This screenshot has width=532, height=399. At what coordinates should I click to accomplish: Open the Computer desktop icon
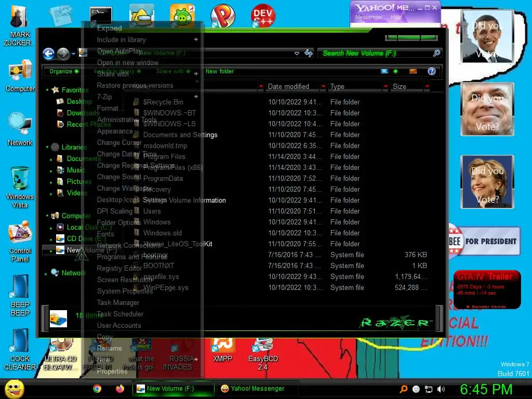point(20,76)
